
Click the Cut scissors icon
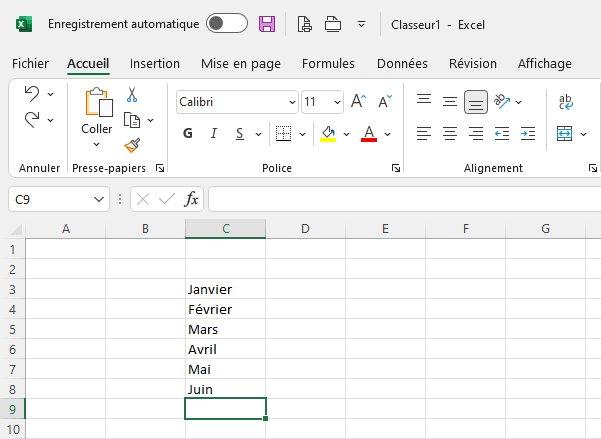(132, 94)
